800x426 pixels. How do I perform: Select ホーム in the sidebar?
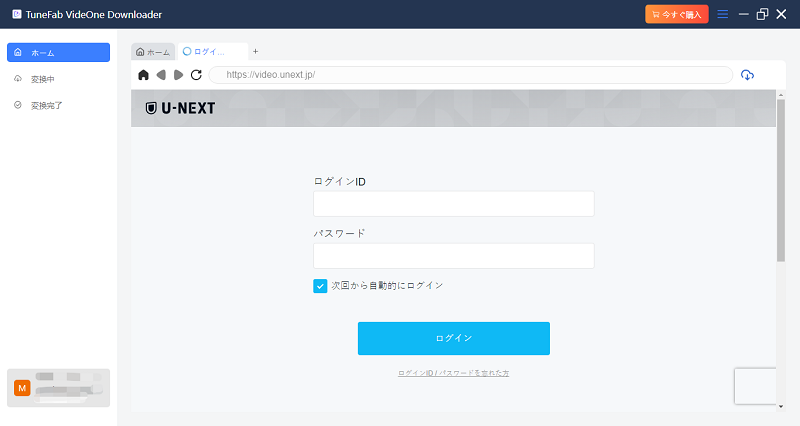(58, 53)
